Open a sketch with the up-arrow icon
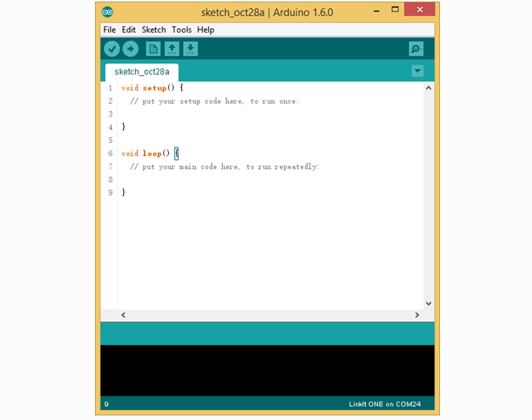The width and height of the screenshot is (532, 420). tap(172, 49)
